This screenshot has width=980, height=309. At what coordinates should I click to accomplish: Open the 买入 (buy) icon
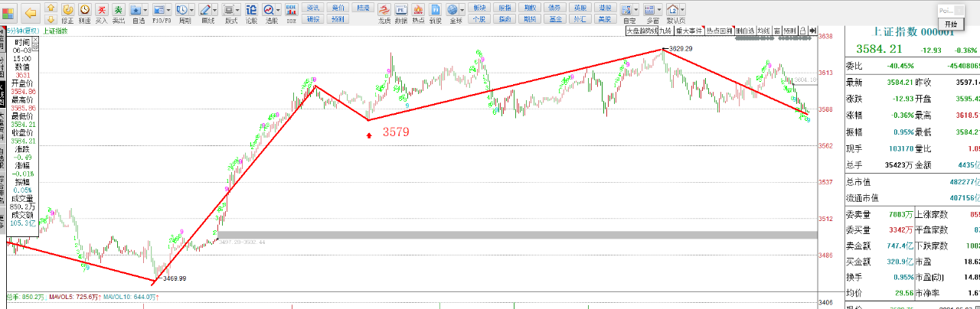click(101, 12)
